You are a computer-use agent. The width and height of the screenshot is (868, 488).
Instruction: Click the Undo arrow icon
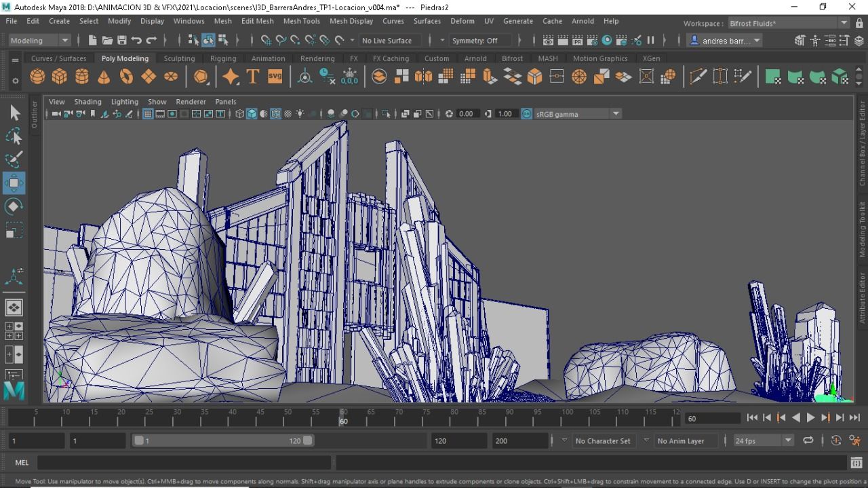click(x=137, y=41)
